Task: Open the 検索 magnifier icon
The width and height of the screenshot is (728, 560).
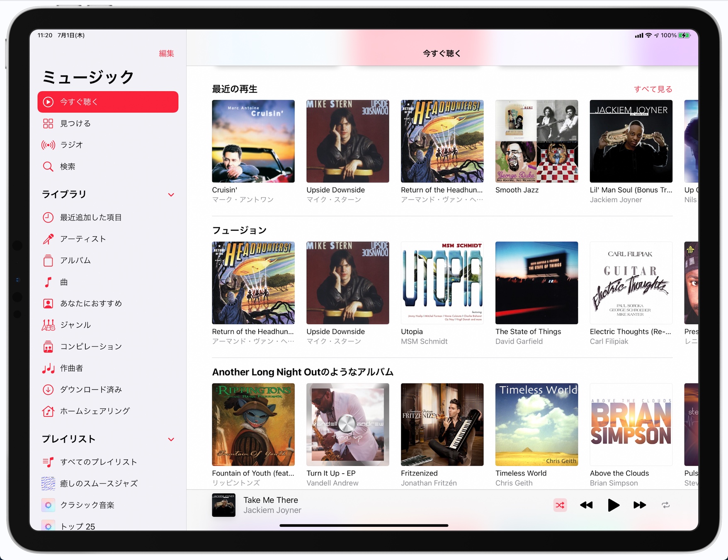Action: (48, 167)
